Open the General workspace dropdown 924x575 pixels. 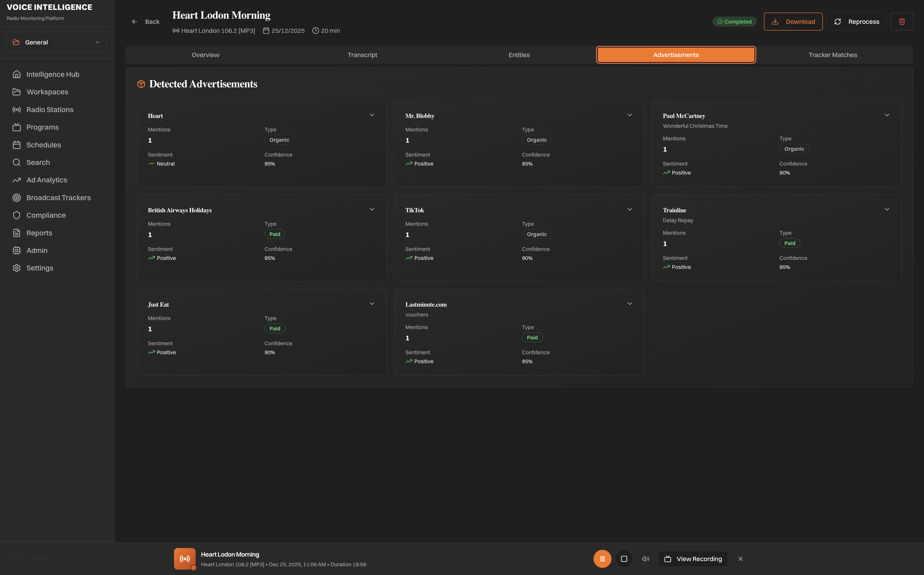pos(57,42)
